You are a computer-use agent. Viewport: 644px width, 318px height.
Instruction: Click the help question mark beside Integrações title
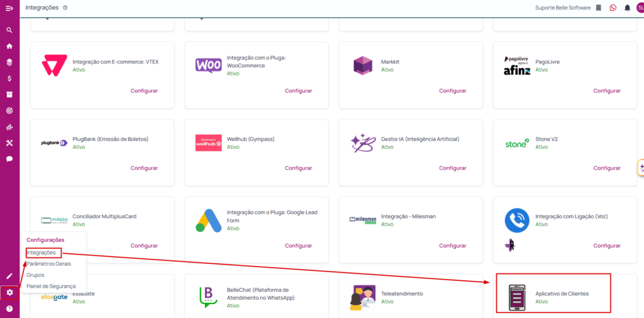click(x=65, y=8)
